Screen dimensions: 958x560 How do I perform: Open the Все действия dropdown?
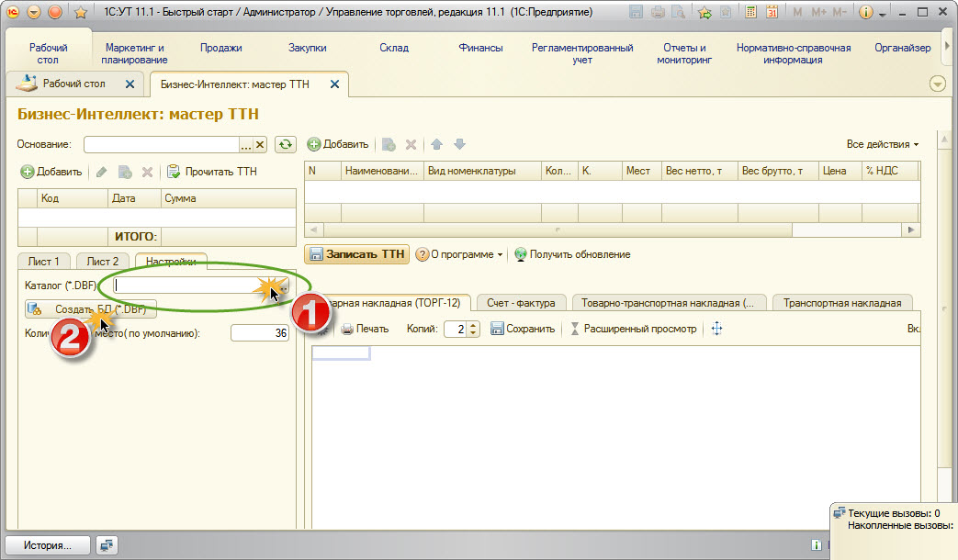click(883, 145)
